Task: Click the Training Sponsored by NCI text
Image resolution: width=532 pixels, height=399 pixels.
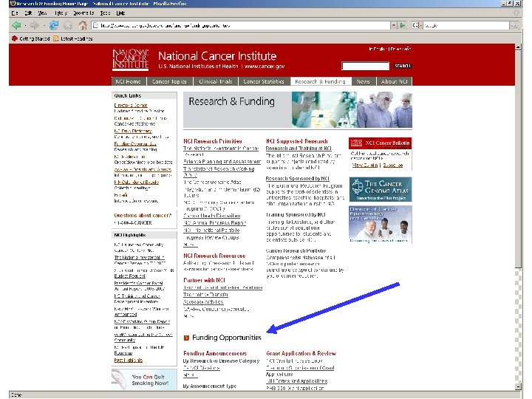Action: coord(296,215)
